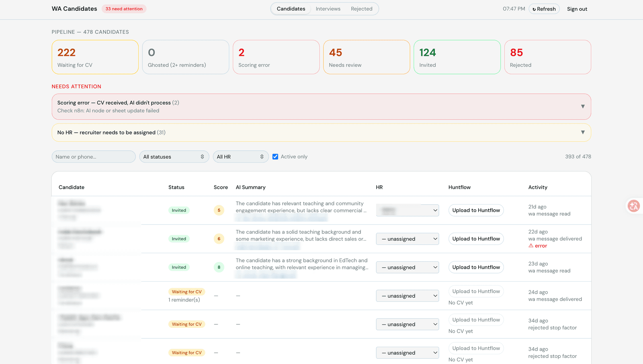Click the Score column header
Screen dimensions: 643x364
(221, 187)
